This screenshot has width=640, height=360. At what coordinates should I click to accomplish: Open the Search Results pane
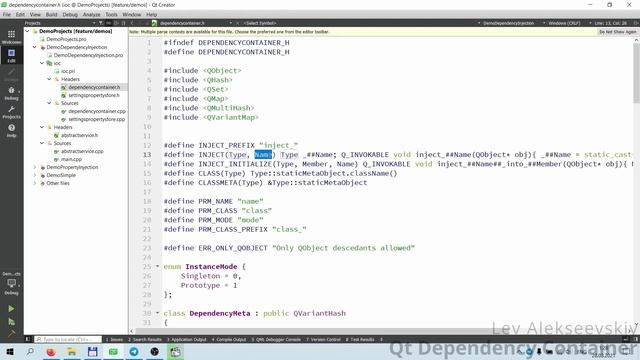pos(145,339)
